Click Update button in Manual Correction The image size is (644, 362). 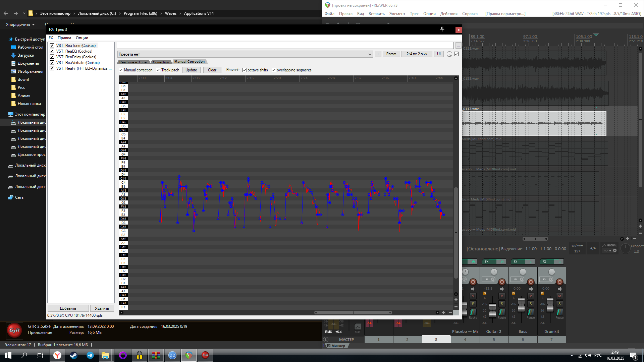coord(191,70)
